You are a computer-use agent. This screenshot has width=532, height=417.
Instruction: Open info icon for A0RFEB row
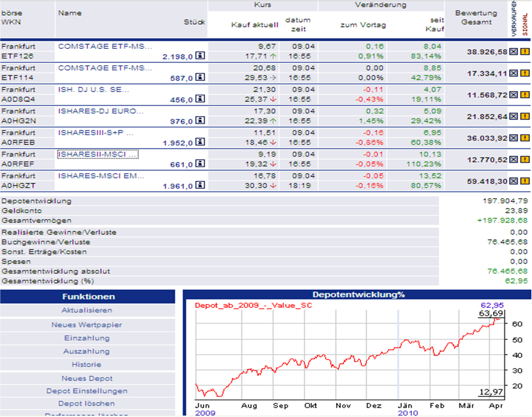[200, 142]
